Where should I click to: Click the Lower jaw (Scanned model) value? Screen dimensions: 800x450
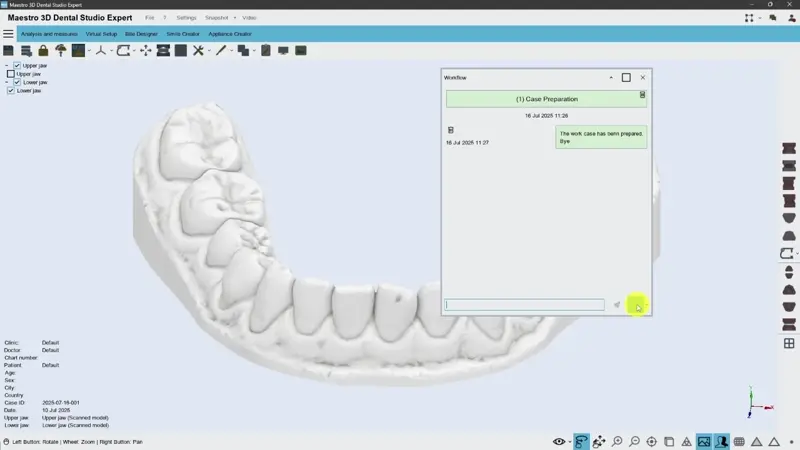[75, 425]
